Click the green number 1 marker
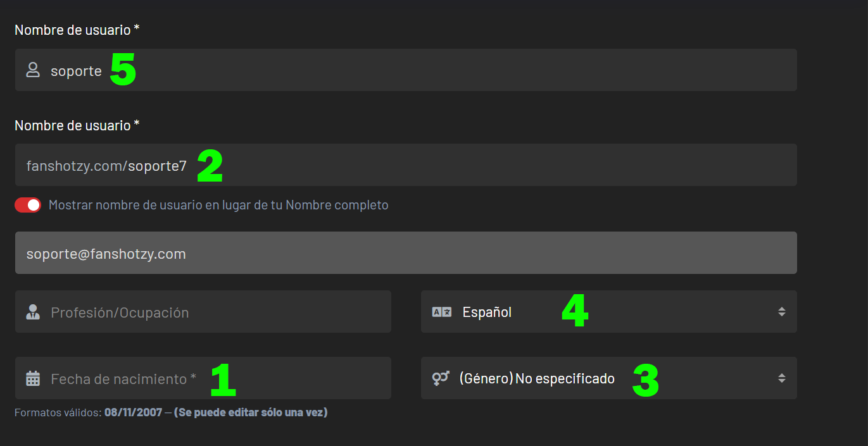Viewport: 868px width, 446px height. pos(223,380)
